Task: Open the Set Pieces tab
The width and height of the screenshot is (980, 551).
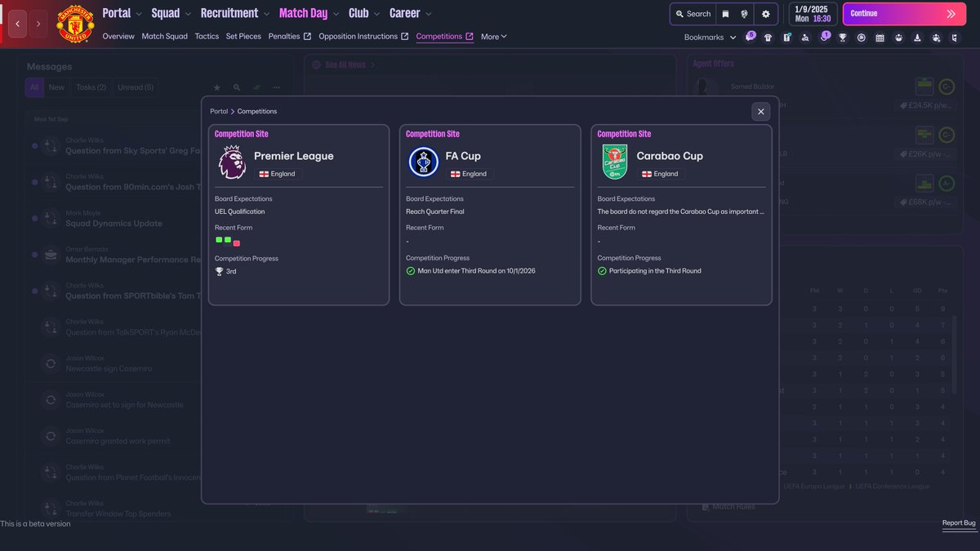Action: pos(243,37)
